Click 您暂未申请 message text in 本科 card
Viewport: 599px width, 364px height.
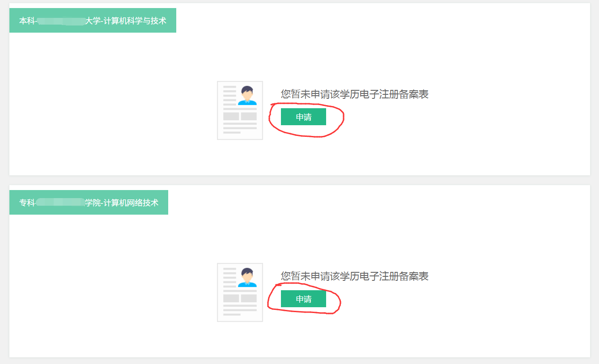click(x=355, y=94)
